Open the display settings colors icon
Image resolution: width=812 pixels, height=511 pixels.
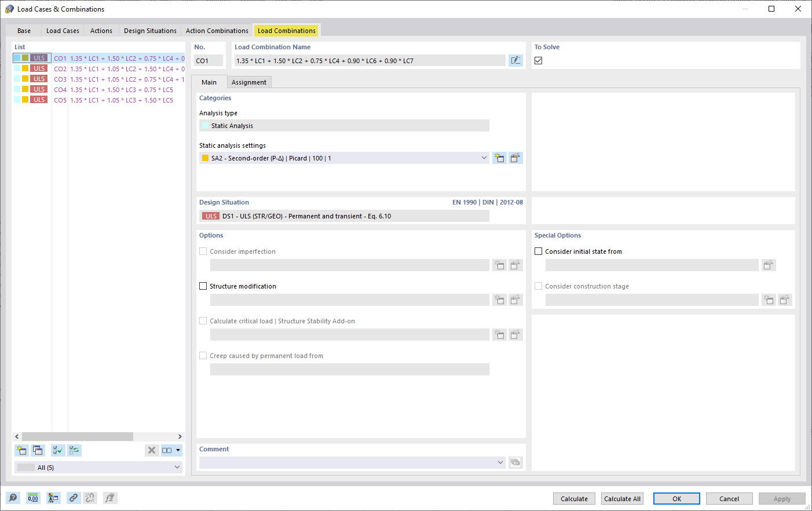[53, 498]
